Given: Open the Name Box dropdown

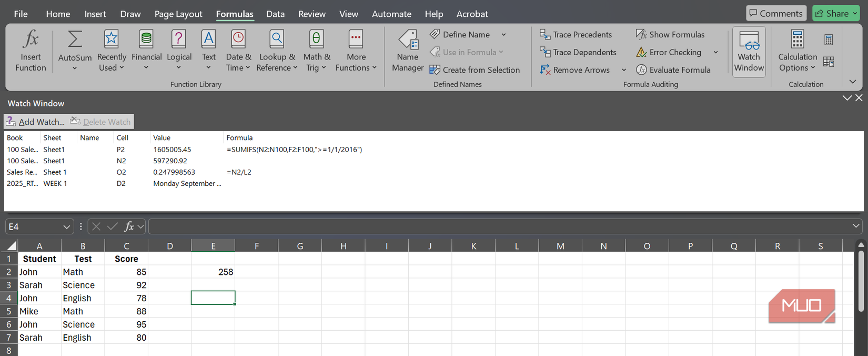Looking at the screenshot, I should 66,226.
